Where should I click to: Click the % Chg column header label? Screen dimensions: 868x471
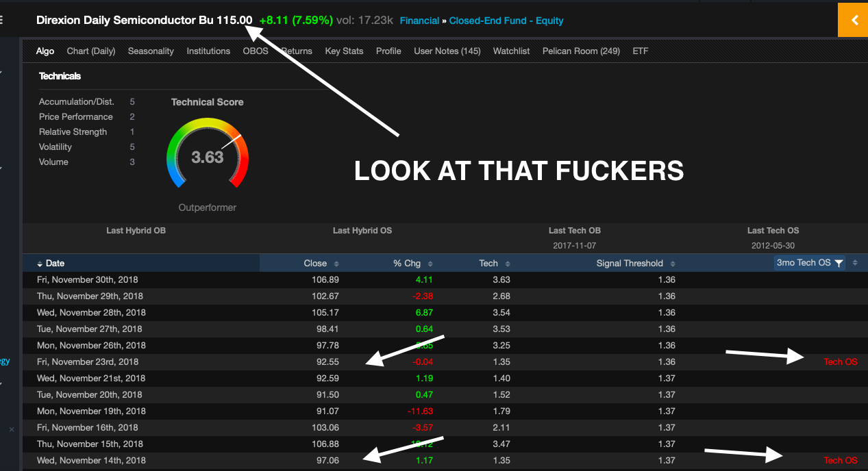click(x=407, y=264)
